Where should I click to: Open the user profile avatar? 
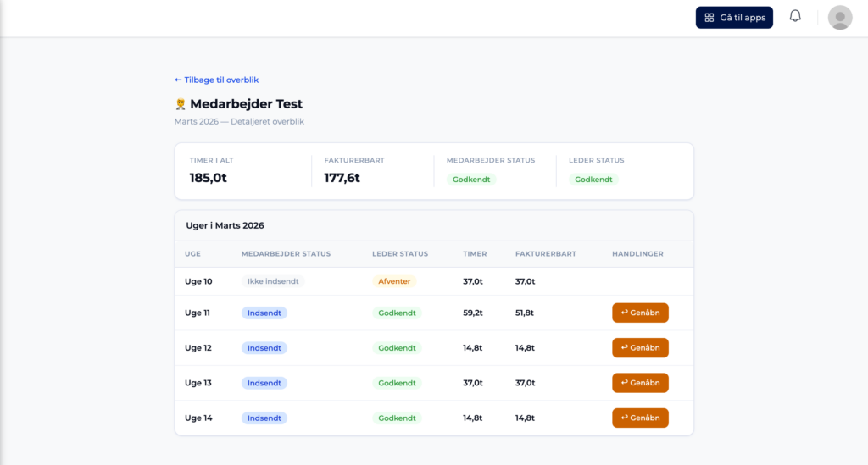pyautogui.click(x=839, y=18)
